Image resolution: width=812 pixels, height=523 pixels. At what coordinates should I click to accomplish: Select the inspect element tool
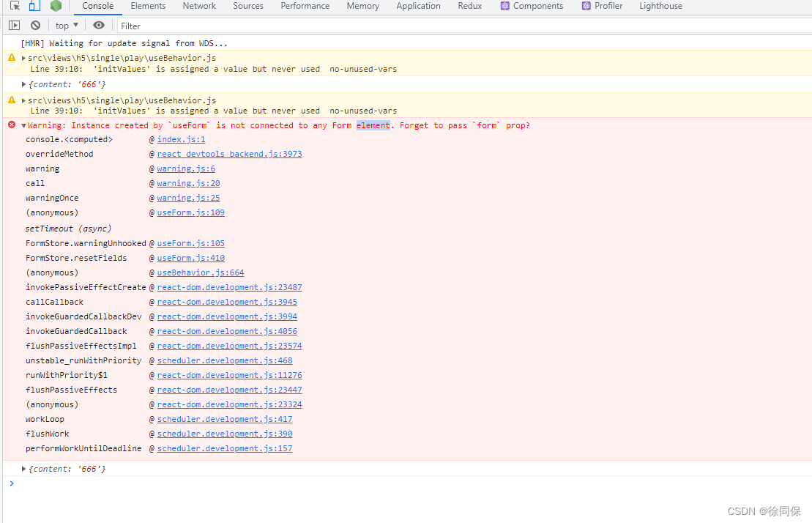(x=13, y=6)
